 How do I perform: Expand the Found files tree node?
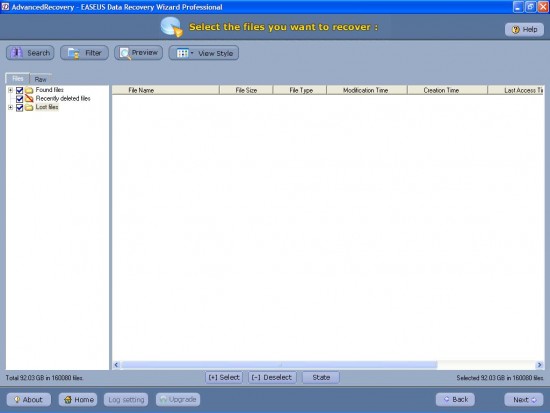click(11, 90)
